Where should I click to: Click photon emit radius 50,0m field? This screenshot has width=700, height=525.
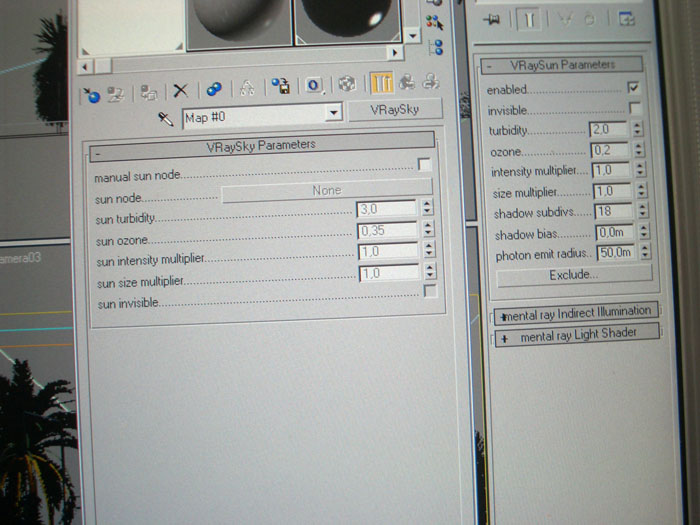tap(616, 253)
